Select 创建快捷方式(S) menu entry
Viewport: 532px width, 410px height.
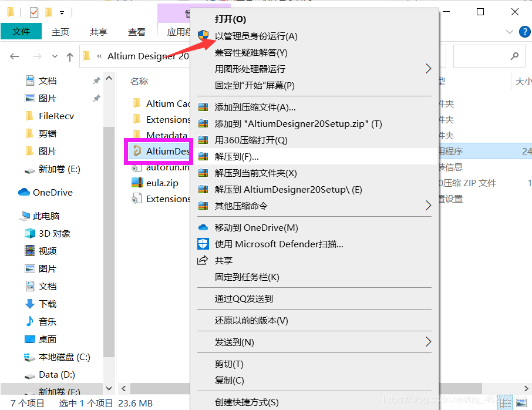[247, 402]
